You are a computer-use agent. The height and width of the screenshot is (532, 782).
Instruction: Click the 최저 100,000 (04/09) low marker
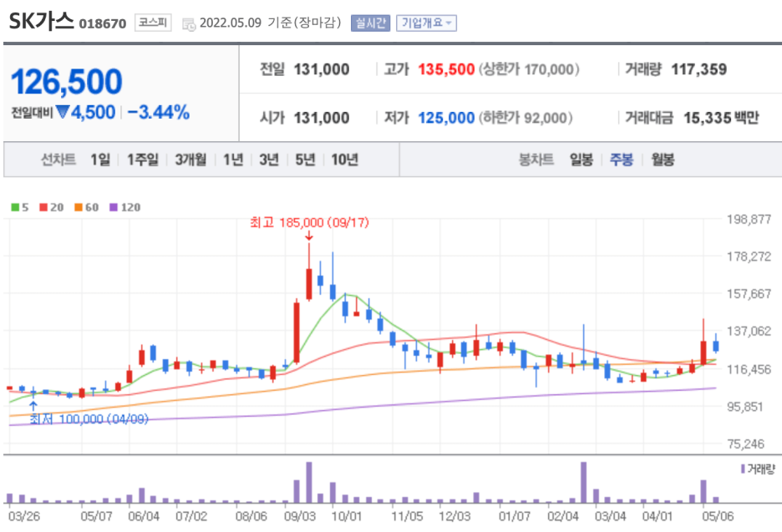[x=89, y=418]
